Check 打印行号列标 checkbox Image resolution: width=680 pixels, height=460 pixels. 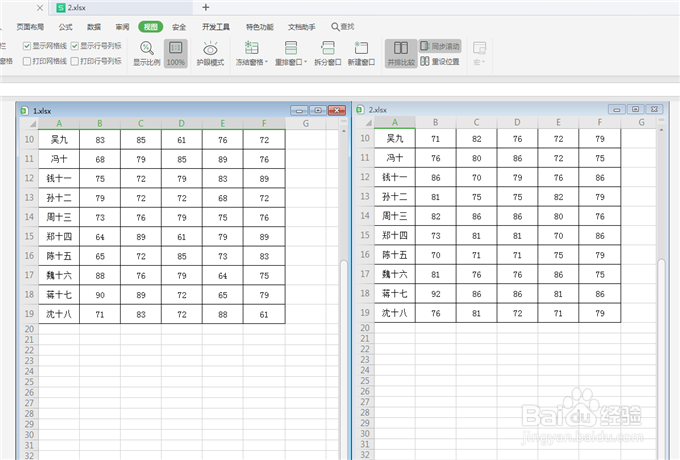pyautogui.click(x=75, y=61)
